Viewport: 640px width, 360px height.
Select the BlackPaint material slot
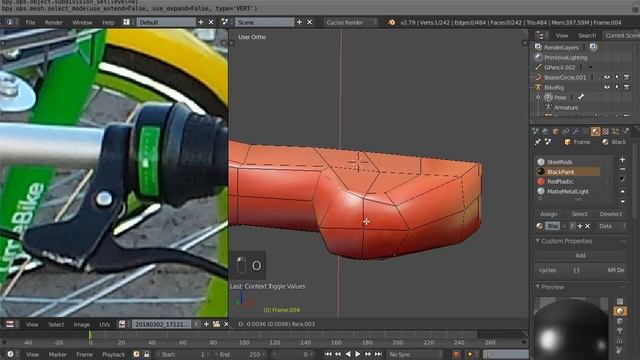568,172
